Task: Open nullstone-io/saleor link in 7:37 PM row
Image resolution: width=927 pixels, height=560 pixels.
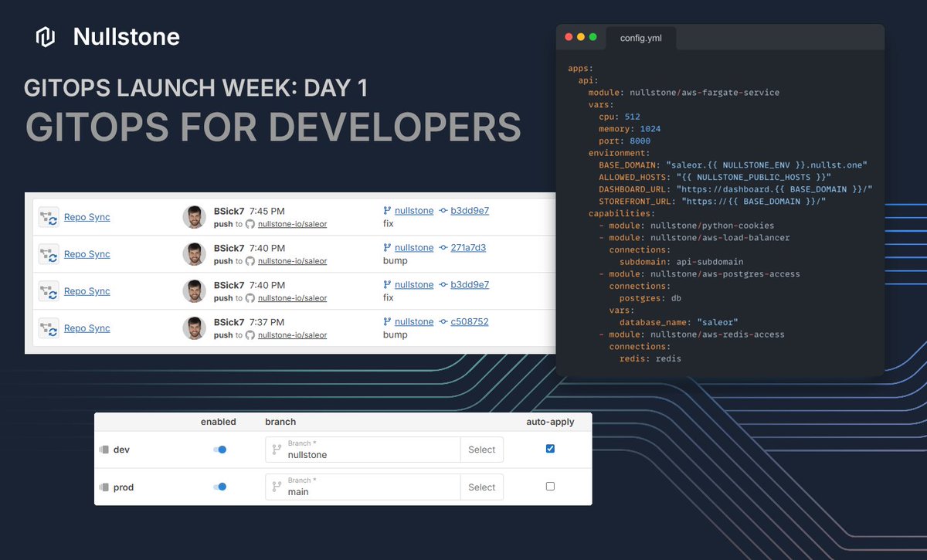Action: pyautogui.click(x=292, y=335)
